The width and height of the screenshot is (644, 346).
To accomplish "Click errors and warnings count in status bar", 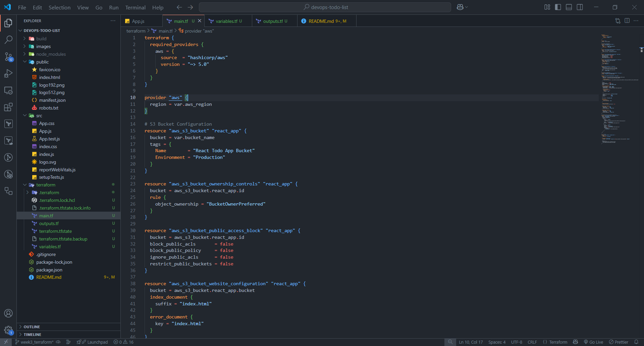I will point(123,342).
